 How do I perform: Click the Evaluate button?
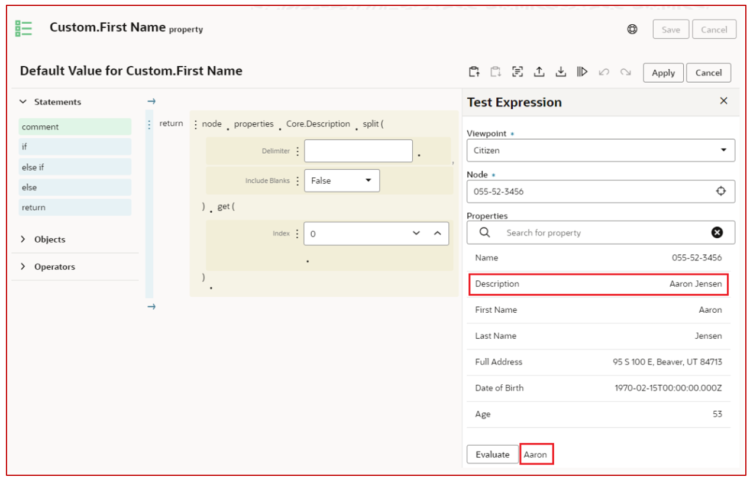[x=492, y=454]
